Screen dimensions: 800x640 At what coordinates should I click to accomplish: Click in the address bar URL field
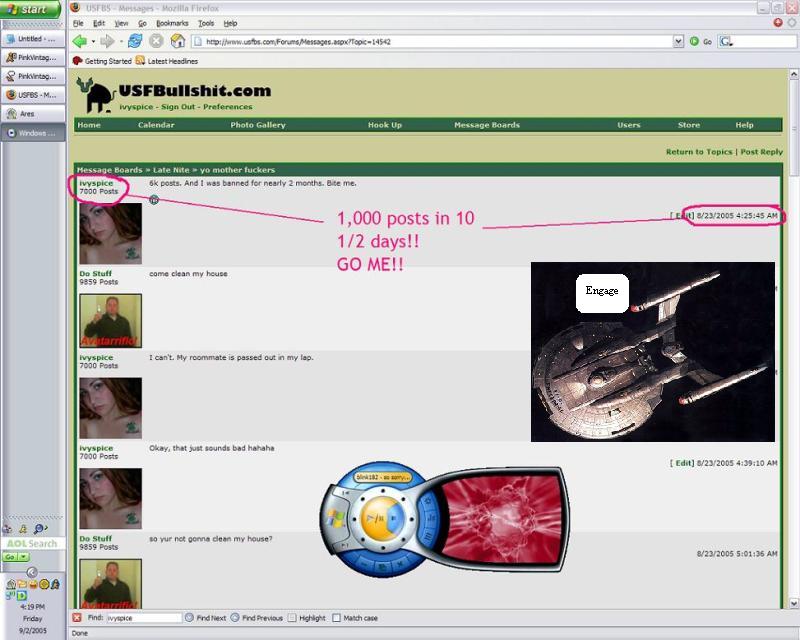click(434, 41)
